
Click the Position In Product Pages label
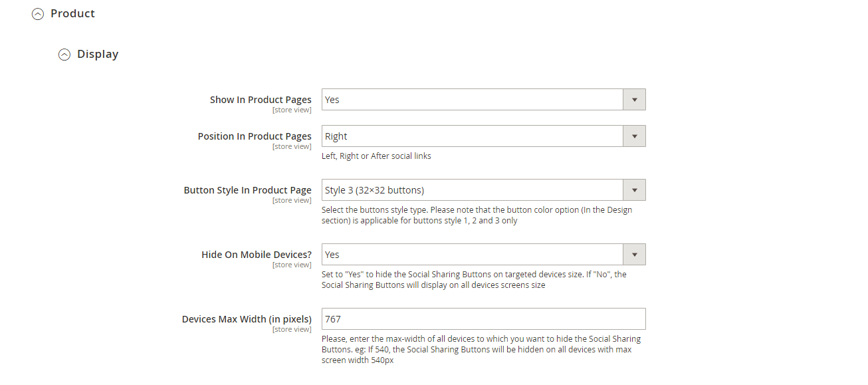(255, 136)
